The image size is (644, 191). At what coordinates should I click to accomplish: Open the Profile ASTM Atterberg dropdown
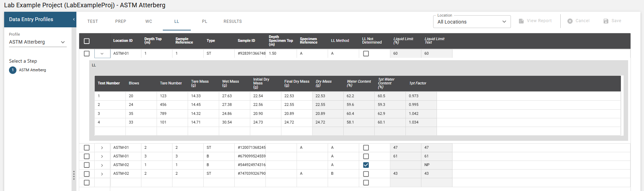pos(37,42)
